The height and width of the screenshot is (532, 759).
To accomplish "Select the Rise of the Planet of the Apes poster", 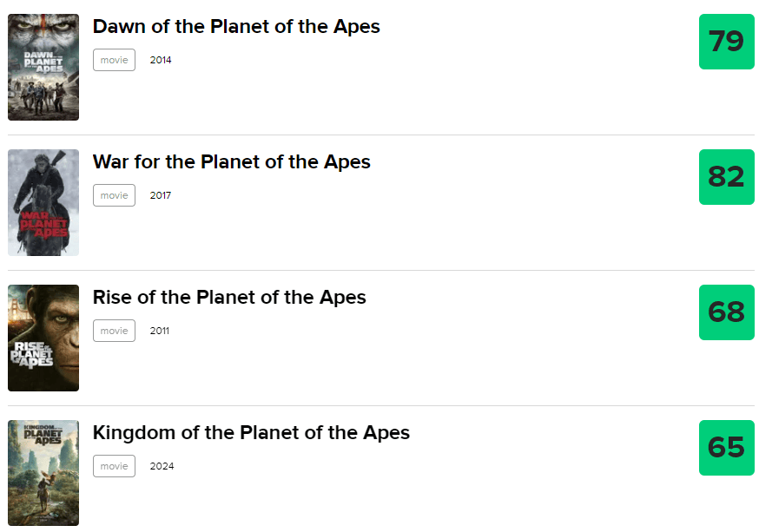I will tap(43, 338).
